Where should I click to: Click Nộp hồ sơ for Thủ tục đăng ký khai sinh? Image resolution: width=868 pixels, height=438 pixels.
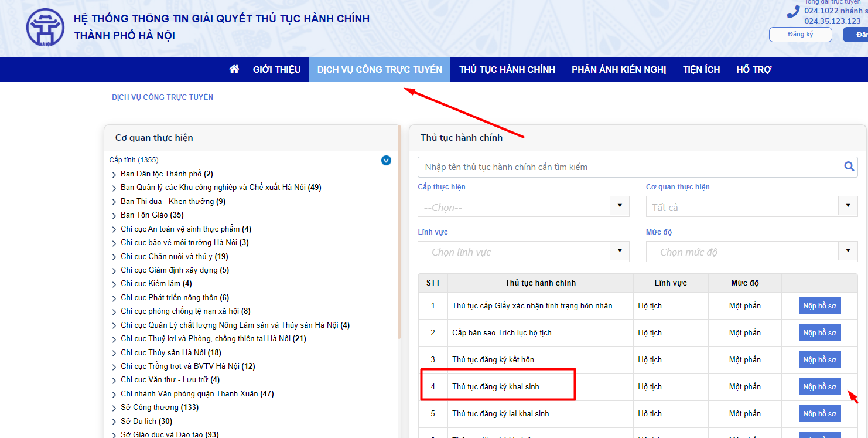819,386
